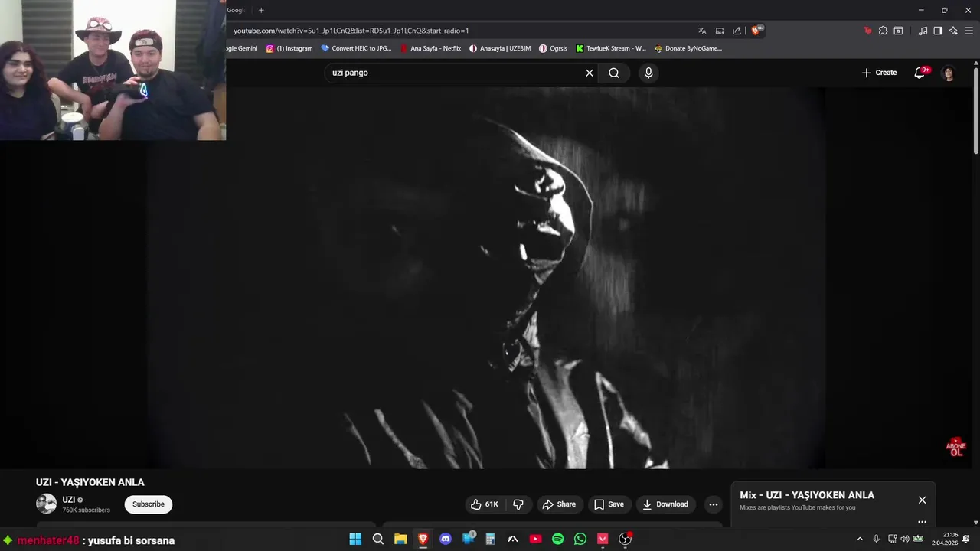Click the video player area
The width and height of the screenshot is (980, 551).
point(487,278)
